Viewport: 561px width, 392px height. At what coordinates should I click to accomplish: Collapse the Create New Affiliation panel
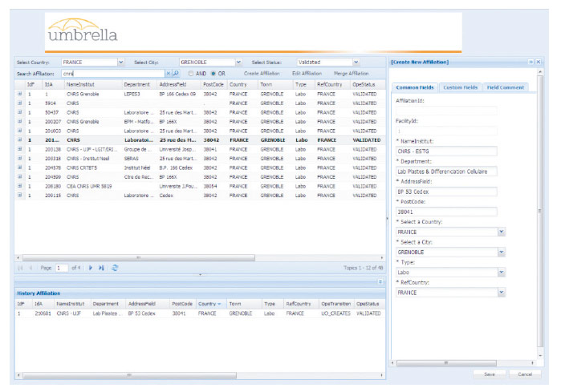point(531,62)
